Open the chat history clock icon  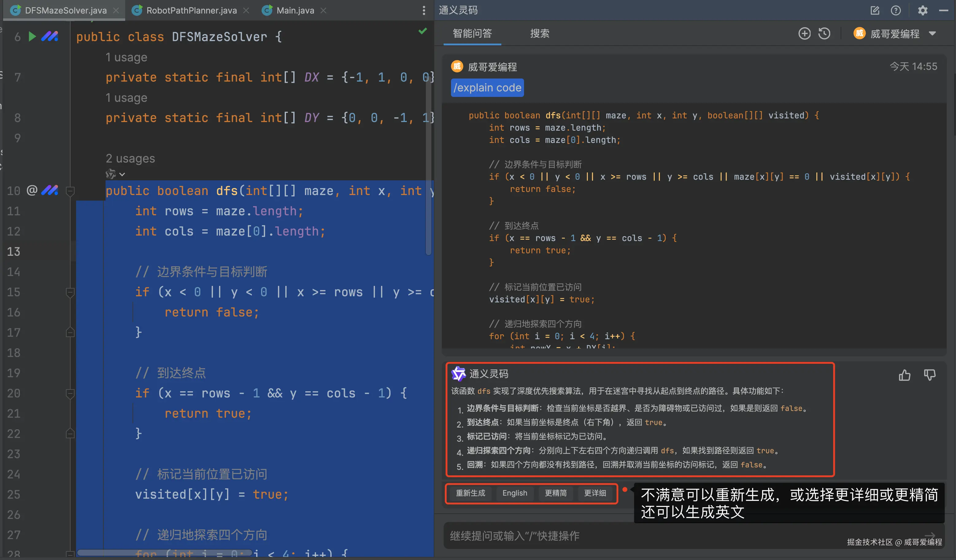tap(824, 34)
